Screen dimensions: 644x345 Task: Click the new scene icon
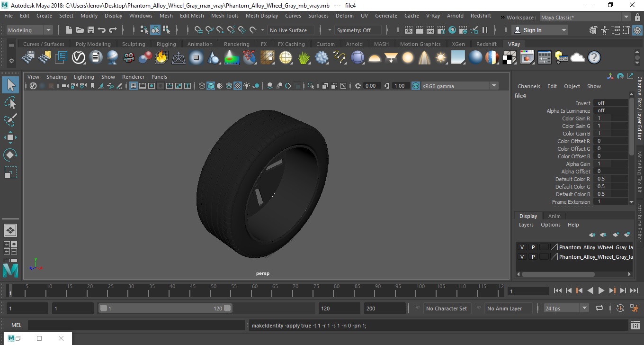(x=69, y=30)
